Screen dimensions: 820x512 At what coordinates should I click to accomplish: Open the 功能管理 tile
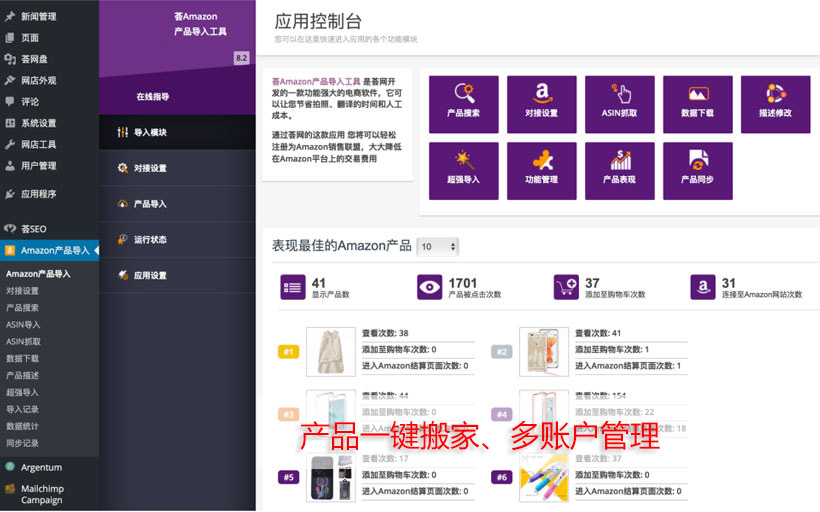pyautogui.click(x=541, y=171)
